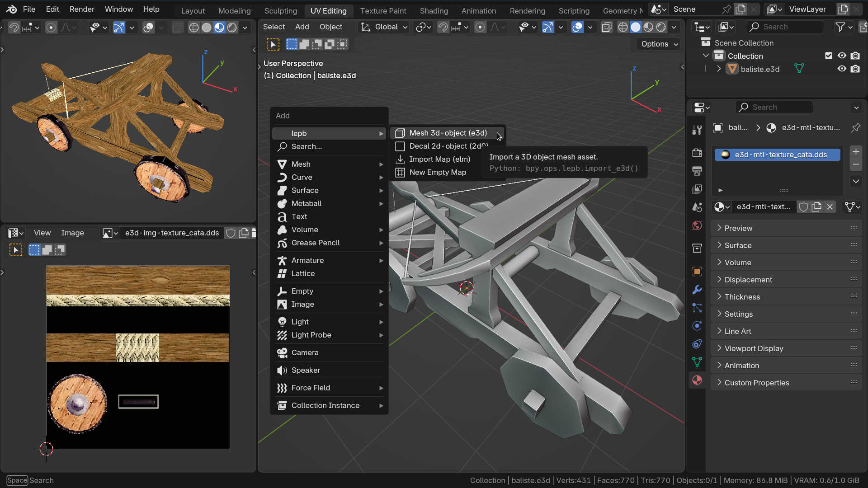Click the Object Data properties icon

(x=697, y=362)
